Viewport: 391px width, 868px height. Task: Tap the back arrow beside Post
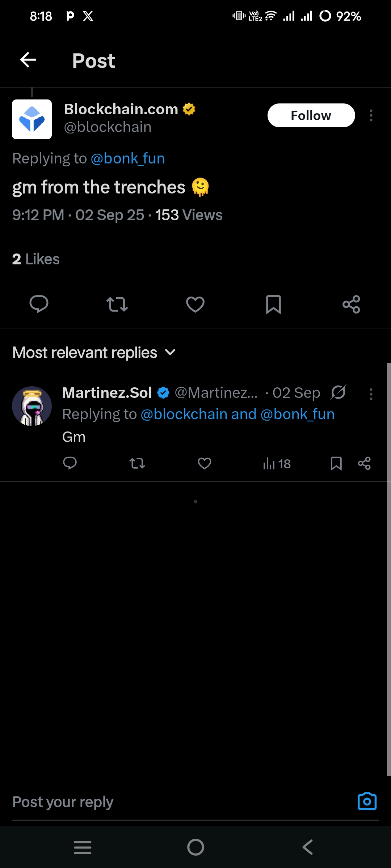tap(28, 60)
